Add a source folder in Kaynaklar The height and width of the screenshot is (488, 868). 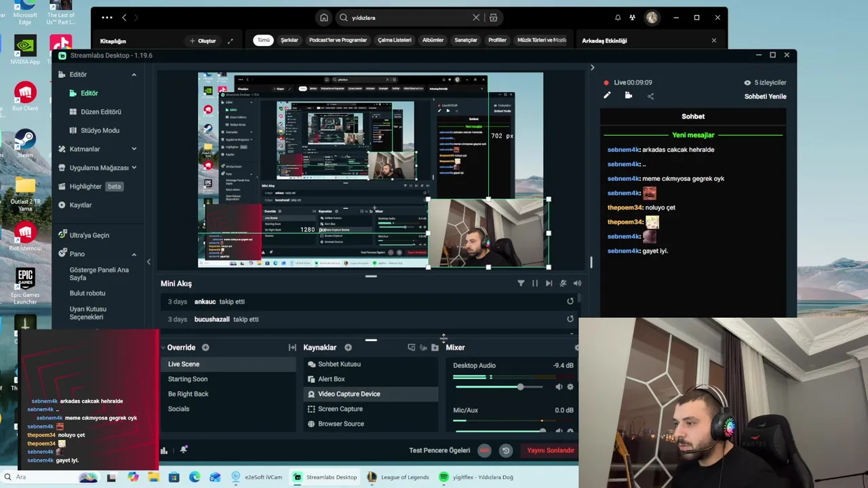point(435,348)
